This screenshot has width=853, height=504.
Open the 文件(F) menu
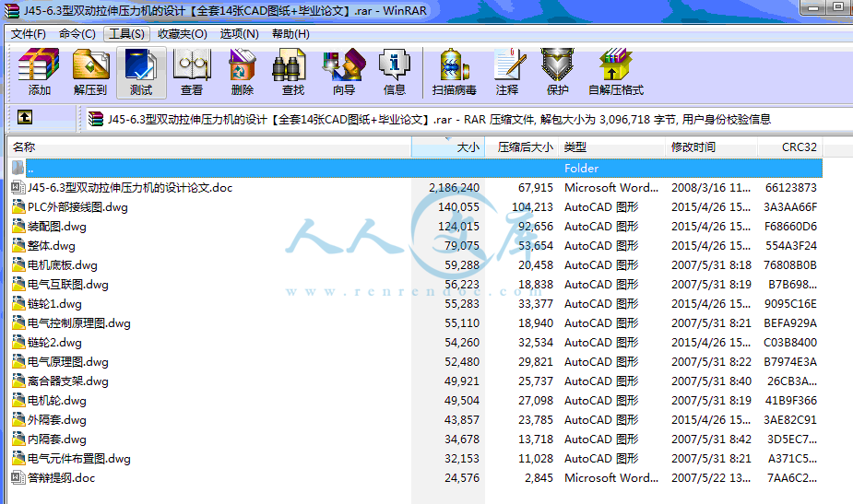pos(29,34)
